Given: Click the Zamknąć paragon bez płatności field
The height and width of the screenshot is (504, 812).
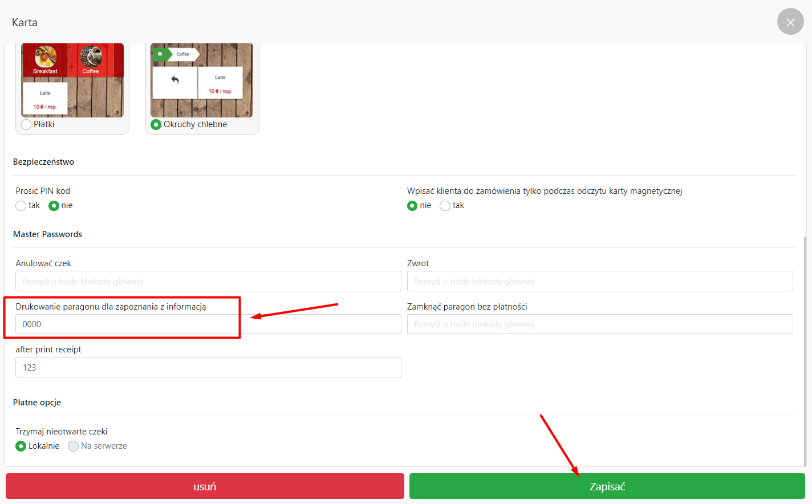Looking at the screenshot, I should (x=599, y=324).
